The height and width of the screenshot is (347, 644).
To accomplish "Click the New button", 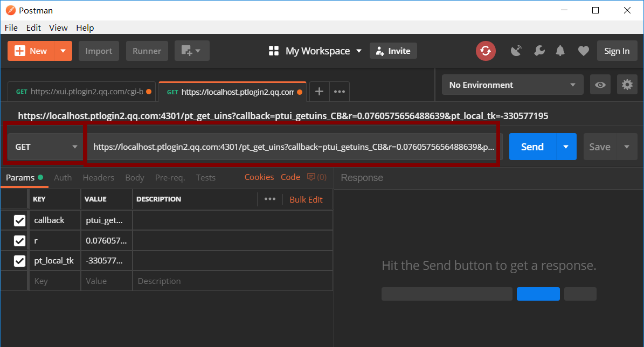I will pos(31,51).
